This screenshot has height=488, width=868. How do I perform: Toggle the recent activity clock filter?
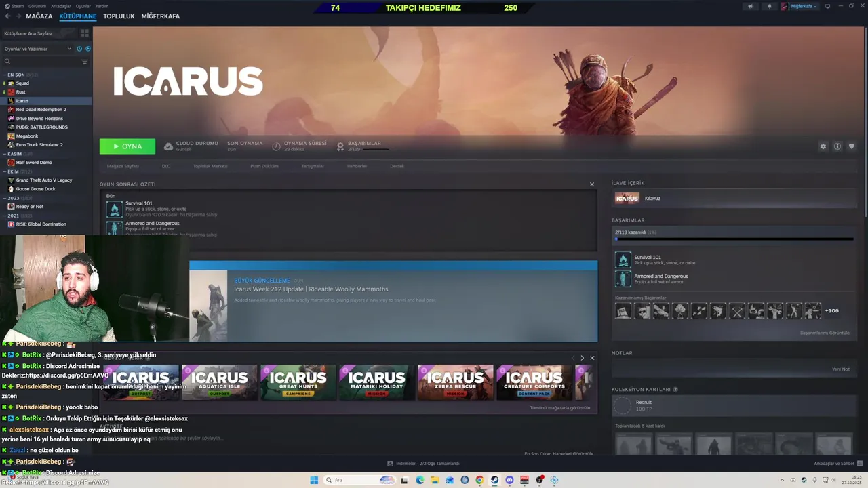point(79,49)
